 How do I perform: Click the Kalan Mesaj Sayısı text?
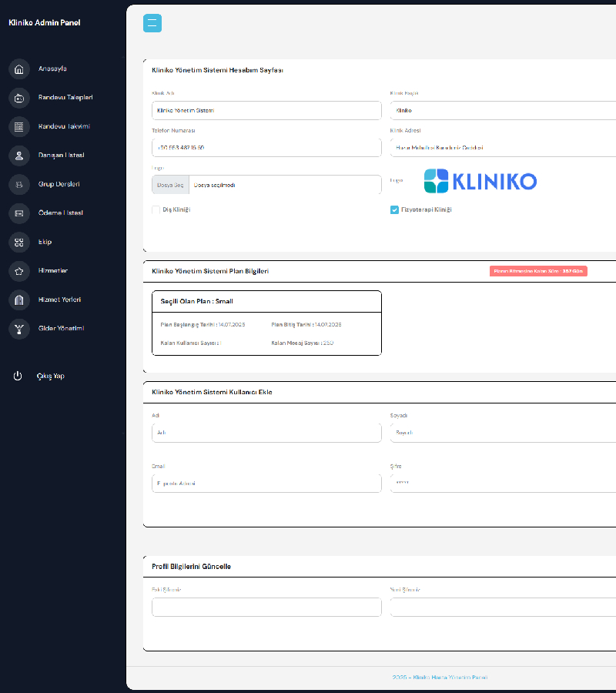[x=303, y=343]
